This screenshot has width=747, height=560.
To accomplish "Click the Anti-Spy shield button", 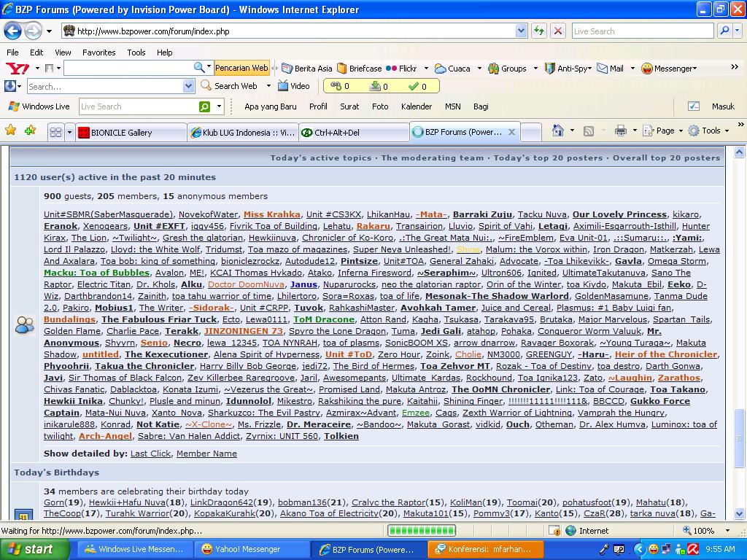I will pos(568,68).
